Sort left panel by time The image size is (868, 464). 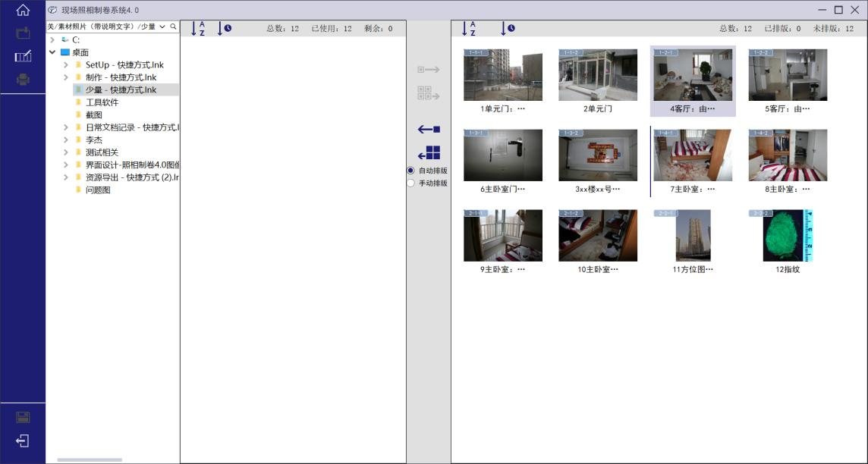coord(224,29)
